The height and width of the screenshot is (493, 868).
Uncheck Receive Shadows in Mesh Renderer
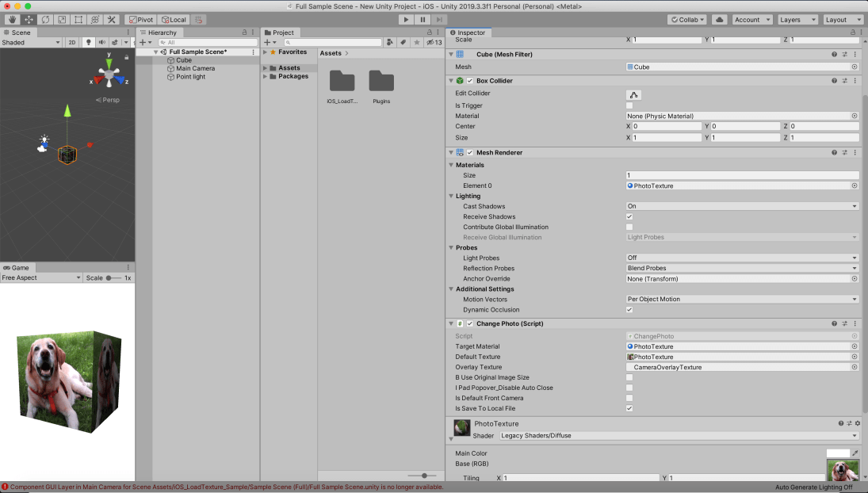629,216
